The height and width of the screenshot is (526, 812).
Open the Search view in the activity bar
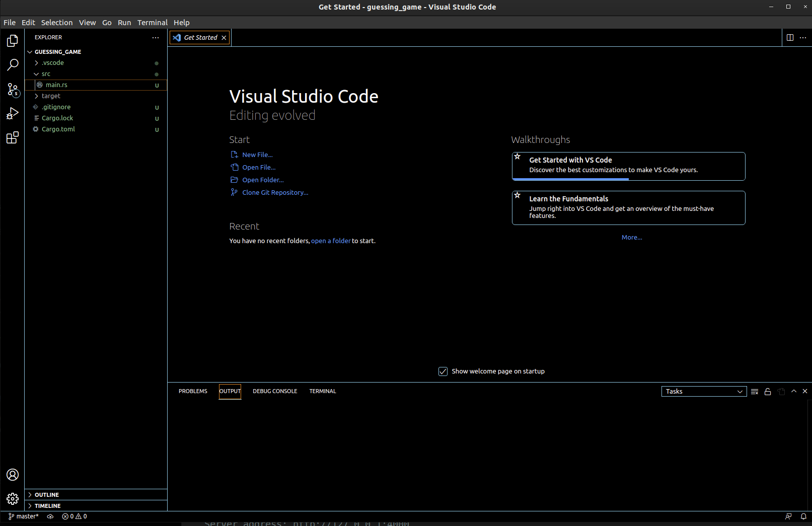[13, 65]
